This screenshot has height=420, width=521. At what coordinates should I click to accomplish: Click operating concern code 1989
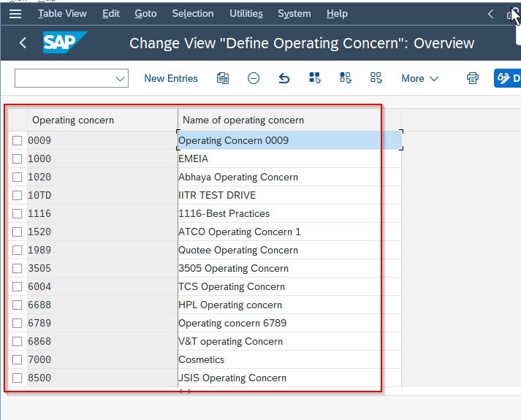click(x=102, y=250)
